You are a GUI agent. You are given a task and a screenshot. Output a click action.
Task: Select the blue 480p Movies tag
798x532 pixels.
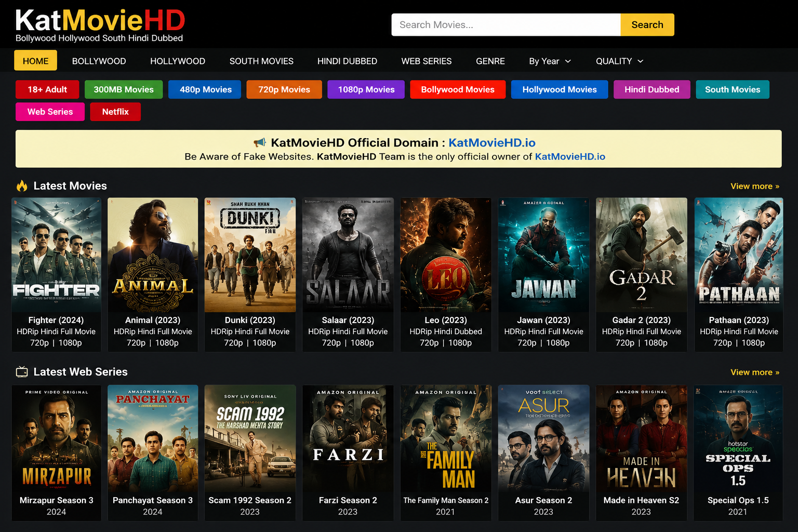(206, 89)
